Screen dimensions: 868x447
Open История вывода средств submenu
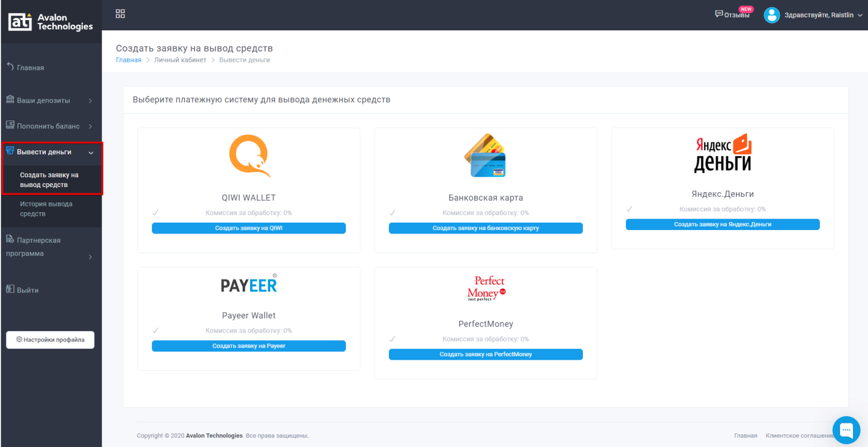pos(46,209)
